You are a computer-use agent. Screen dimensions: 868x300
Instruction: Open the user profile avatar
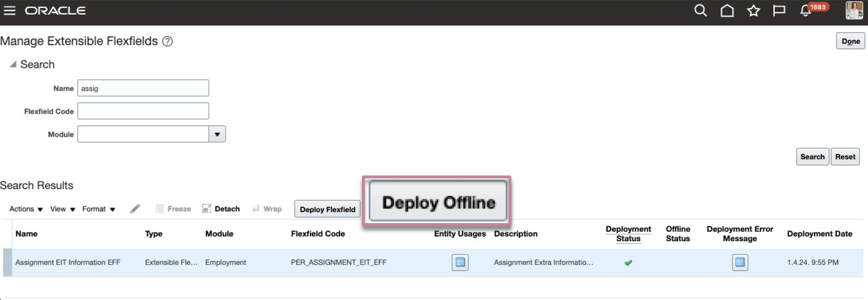point(854,10)
